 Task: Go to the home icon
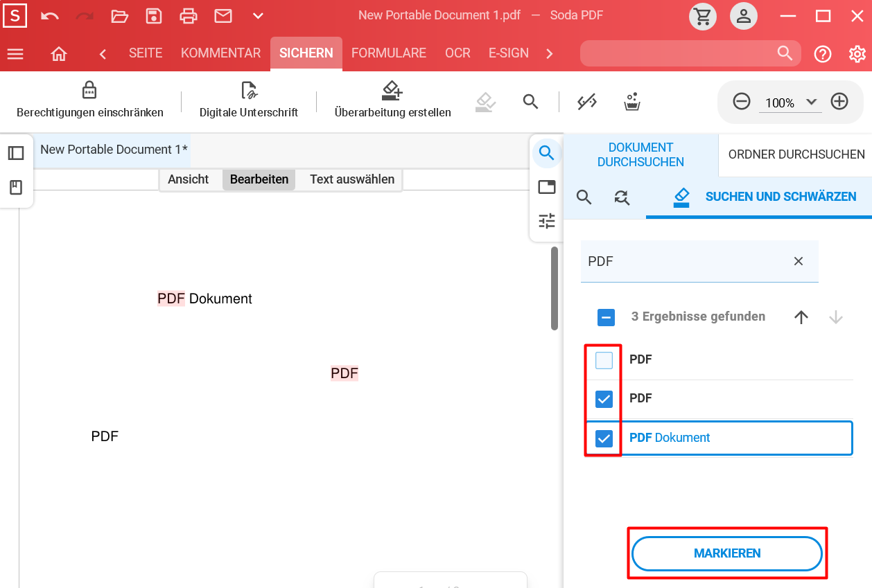(x=59, y=54)
